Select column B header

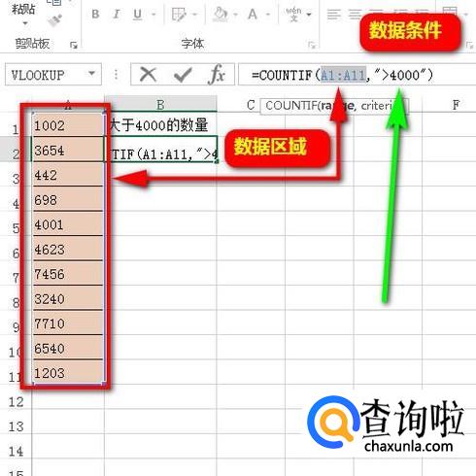click(x=160, y=104)
